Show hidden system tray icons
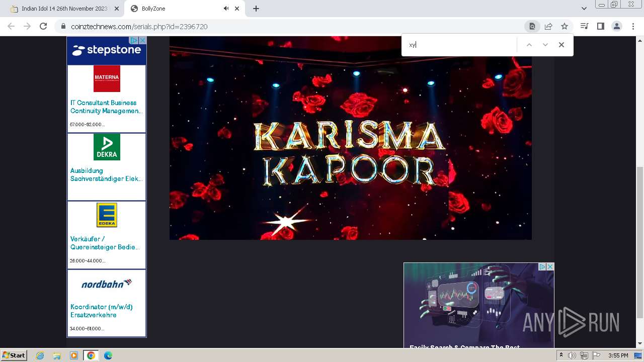Viewport: 644px width, 362px height. (x=561, y=355)
